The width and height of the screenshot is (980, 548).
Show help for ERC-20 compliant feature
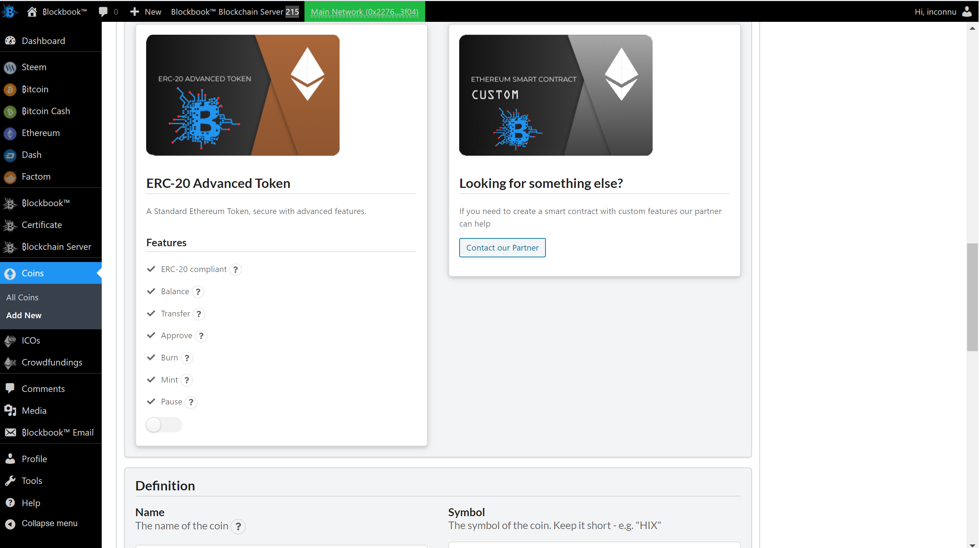tap(235, 270)
